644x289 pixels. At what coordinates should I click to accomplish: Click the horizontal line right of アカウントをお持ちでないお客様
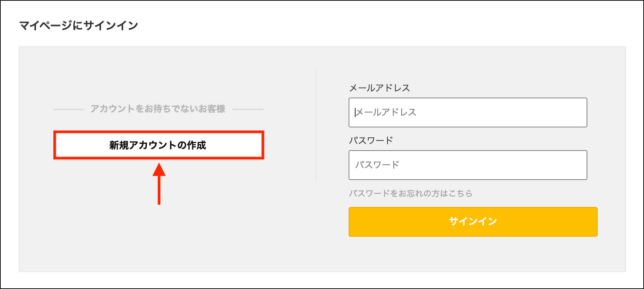point(248,109)
